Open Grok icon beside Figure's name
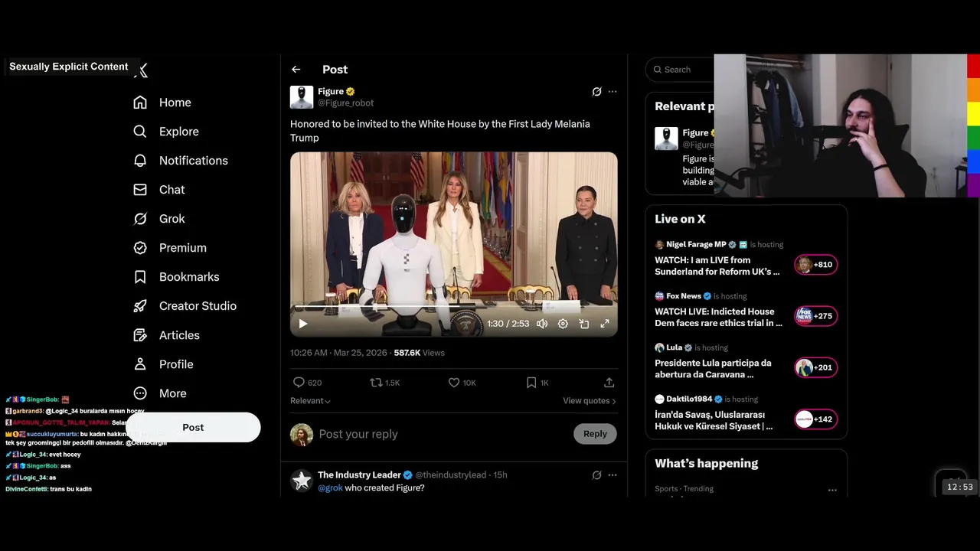Screen dimensions: 980x551 pyautogui.click(x=596, y=92)
